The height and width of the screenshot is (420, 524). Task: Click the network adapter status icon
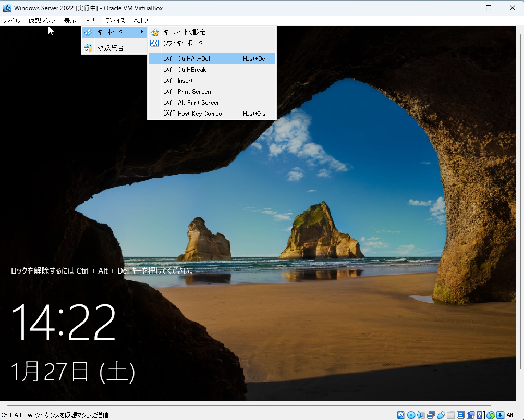point(431,415)
